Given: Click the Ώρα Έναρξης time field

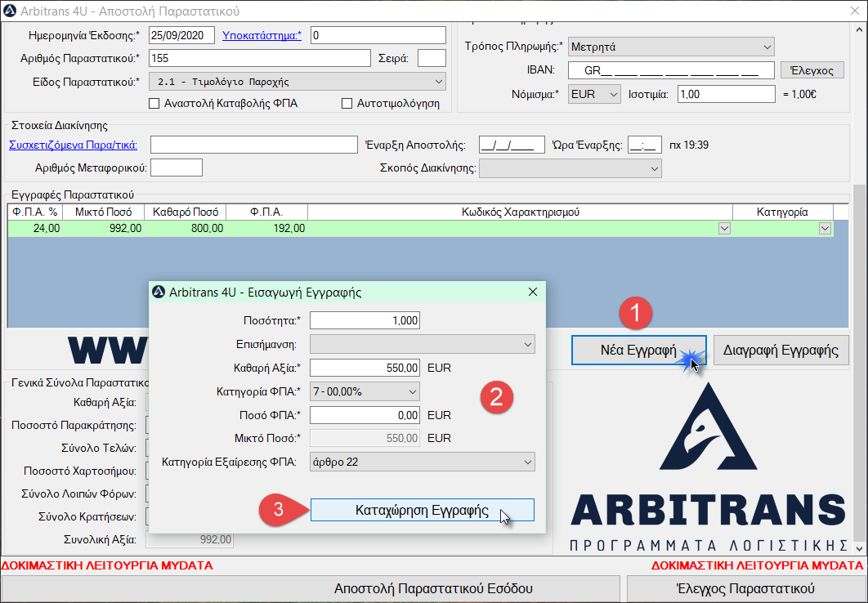Looking at the screenshot, I should pos(645,145).
